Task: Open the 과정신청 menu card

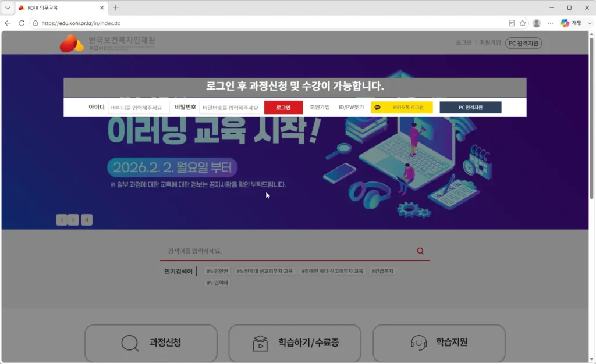Action: 151,343
